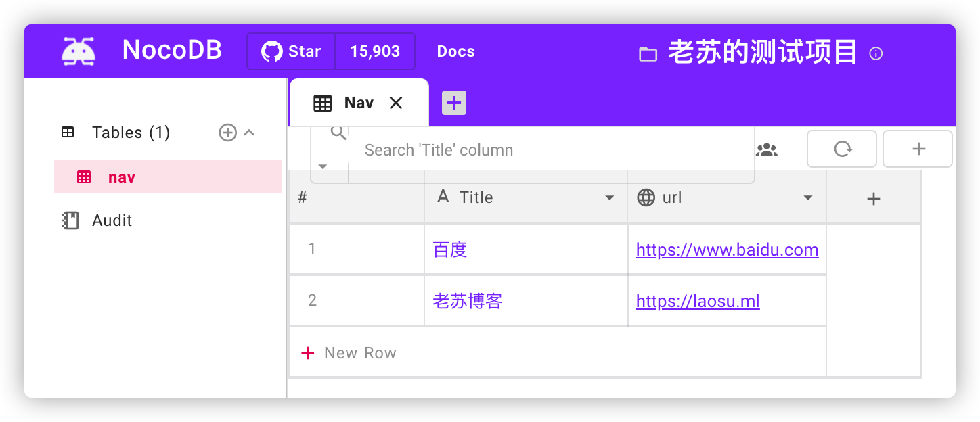Image resolution: width=980 pixels, height=422 pixels.
Task: Open the Docs link
Action: (x=455, y=51)
